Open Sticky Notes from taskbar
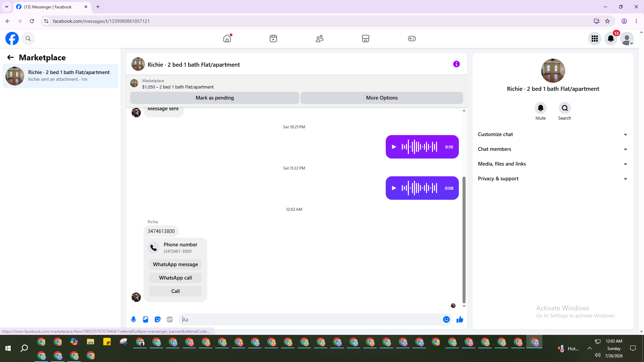Screen dimensions: 644x362 [x=107, y=342]
